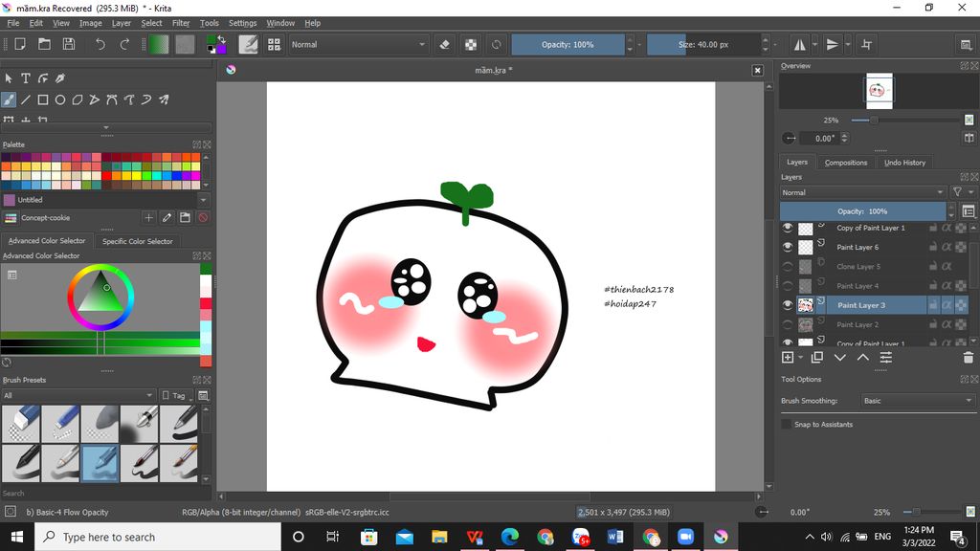This screenshot has height=551, width=980.
Task: Duplicate the selected layer
Action: click(817, 358)
